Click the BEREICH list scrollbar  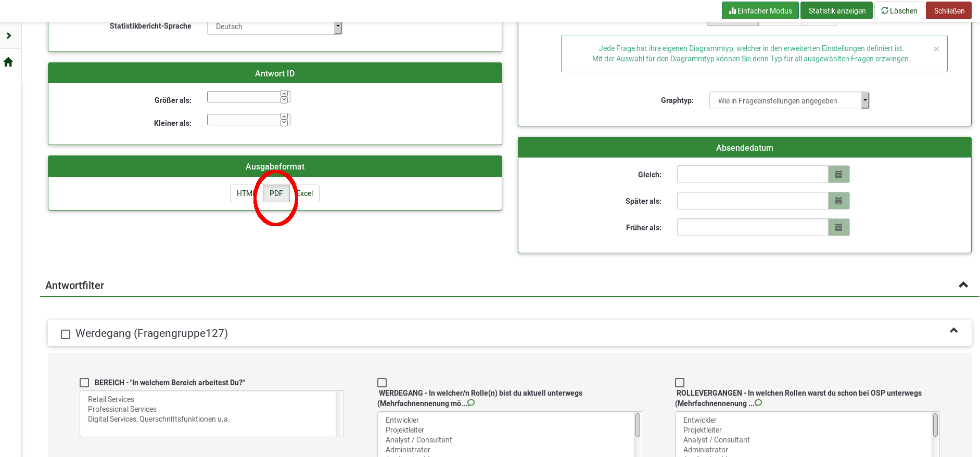click(x=340, y=414)
